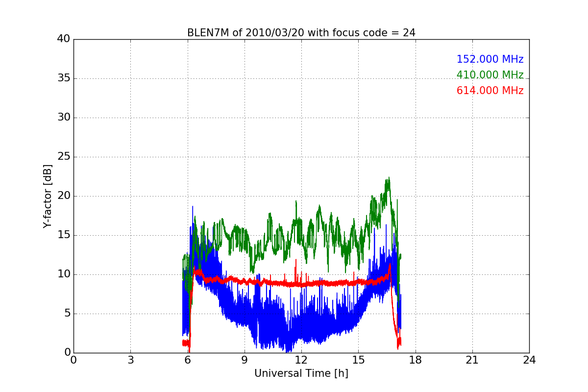Click y-axis tick label 30

coord(64,118)
